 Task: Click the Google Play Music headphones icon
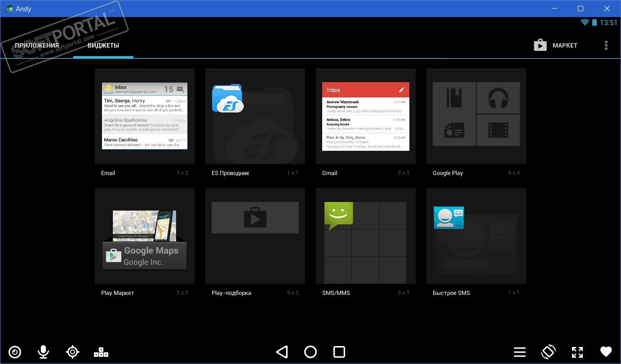point(498,98)
